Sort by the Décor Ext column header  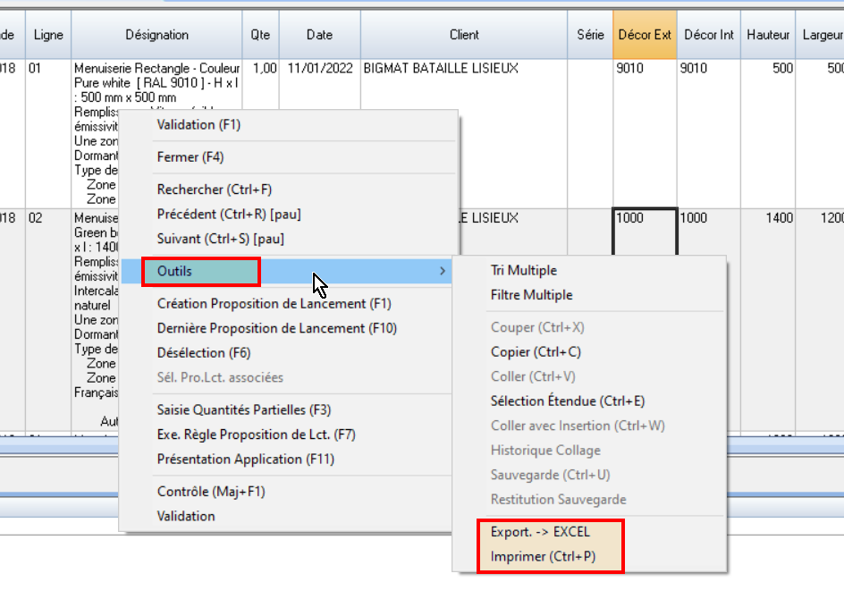click(x=644, y=35)
